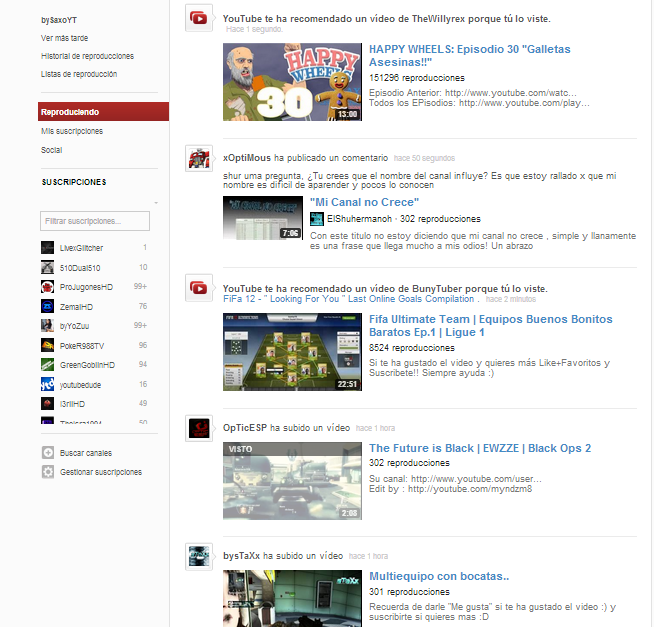This screenshot has height=627, width=654.
Task: Open HAPPY WHEELS Episodio 30 video title
Action: pyautogui.click(x=470, y=55)
